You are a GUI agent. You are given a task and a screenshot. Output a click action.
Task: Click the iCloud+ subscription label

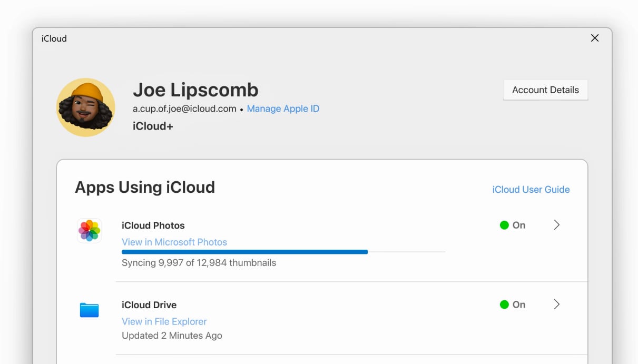(153, 126)
